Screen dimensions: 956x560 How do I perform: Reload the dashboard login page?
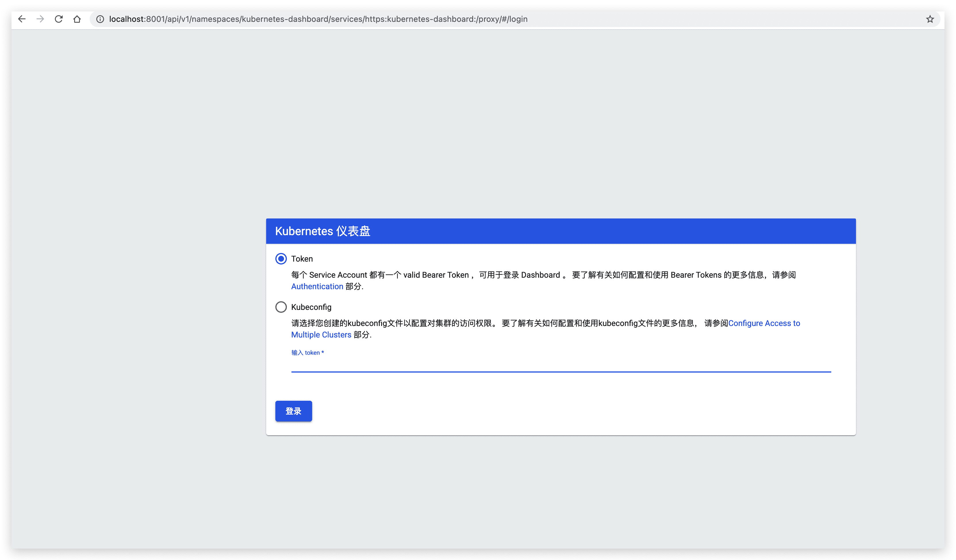point(58,19)
